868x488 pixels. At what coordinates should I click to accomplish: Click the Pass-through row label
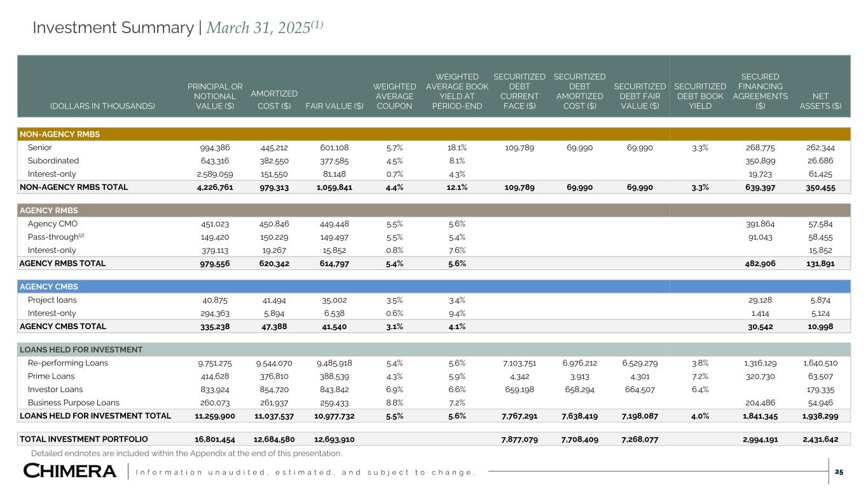(54, 236)
